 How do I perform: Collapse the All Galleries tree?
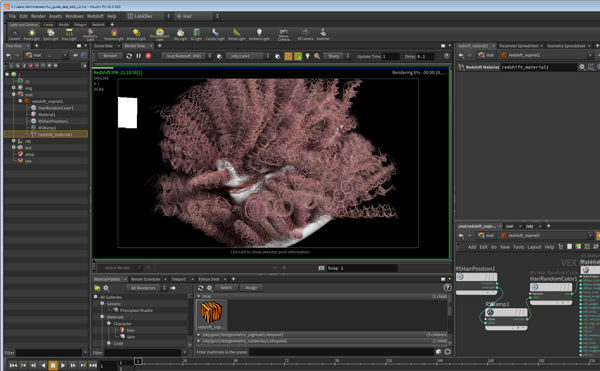click(96, 297)
